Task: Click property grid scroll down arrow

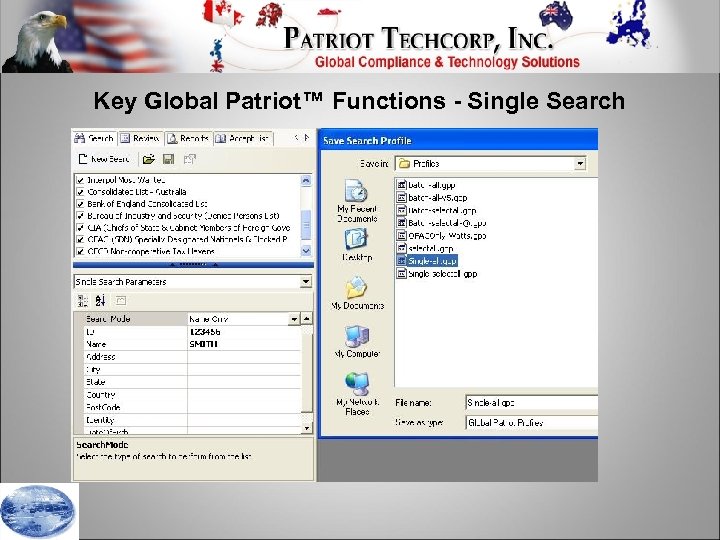Action: (307, 428)
